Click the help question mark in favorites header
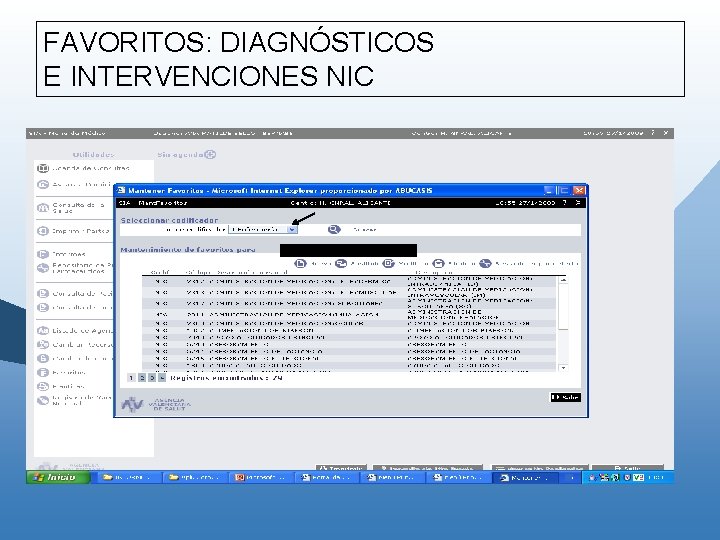720x540 pixels. pos(565,202)
